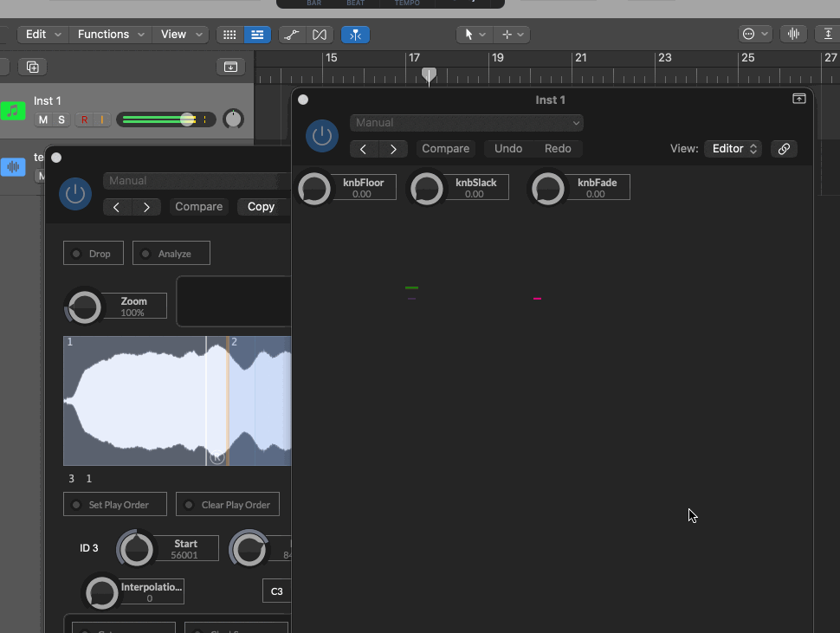
Task: Click the blue audio track waveform icon
Action: [x=13, y=166]
